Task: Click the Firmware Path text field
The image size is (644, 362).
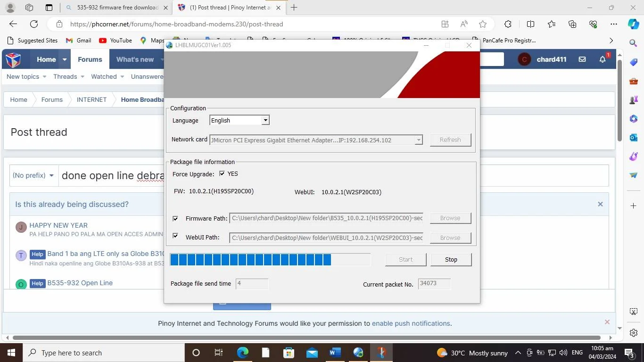Action: tap(326, 218)
